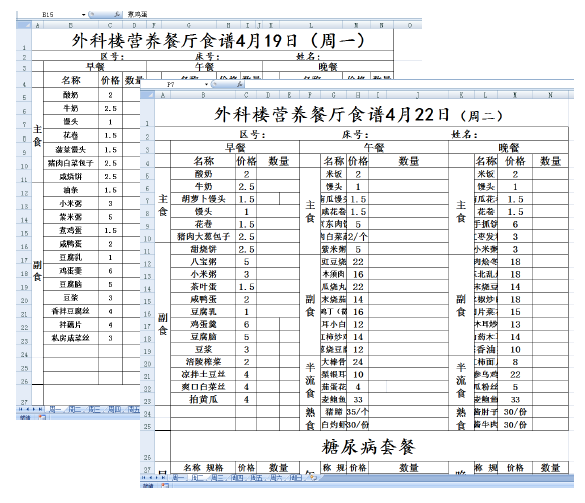585x503 pixels.
Task: Open the Name Box dropdown showing F7
Action: [x=206, y=85]
